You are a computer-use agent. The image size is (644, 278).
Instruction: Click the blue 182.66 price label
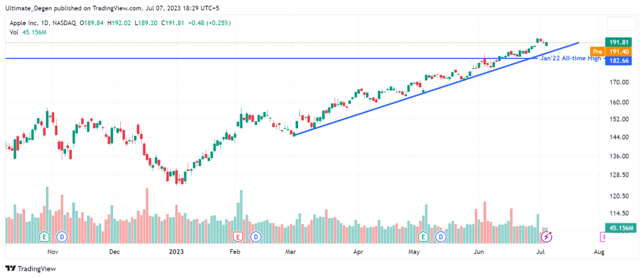point(618,61)
